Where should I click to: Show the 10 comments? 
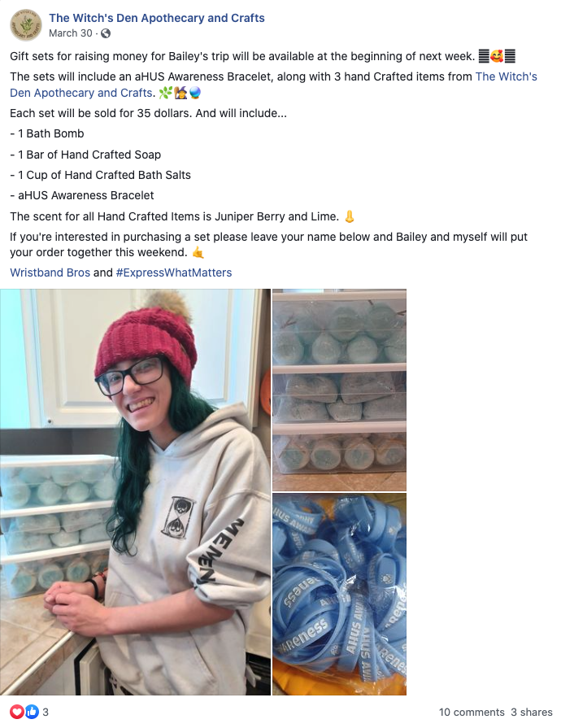pos(472,713)
